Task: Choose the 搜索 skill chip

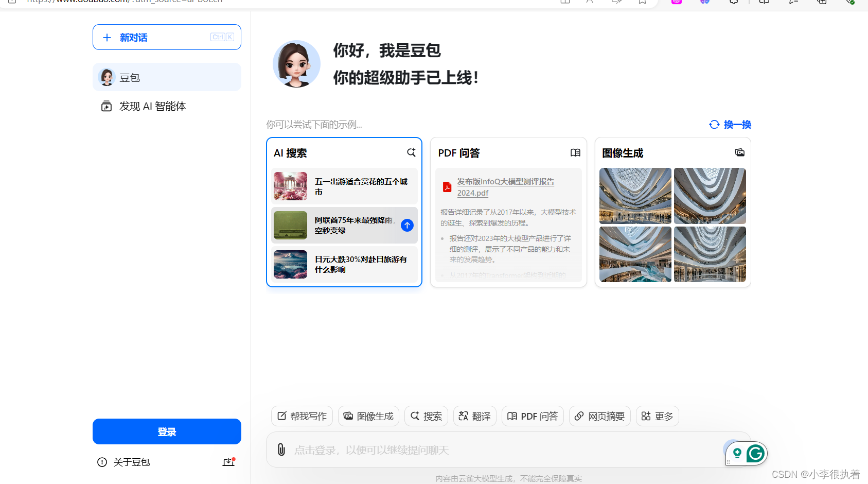Action: [x=426, y=416]
